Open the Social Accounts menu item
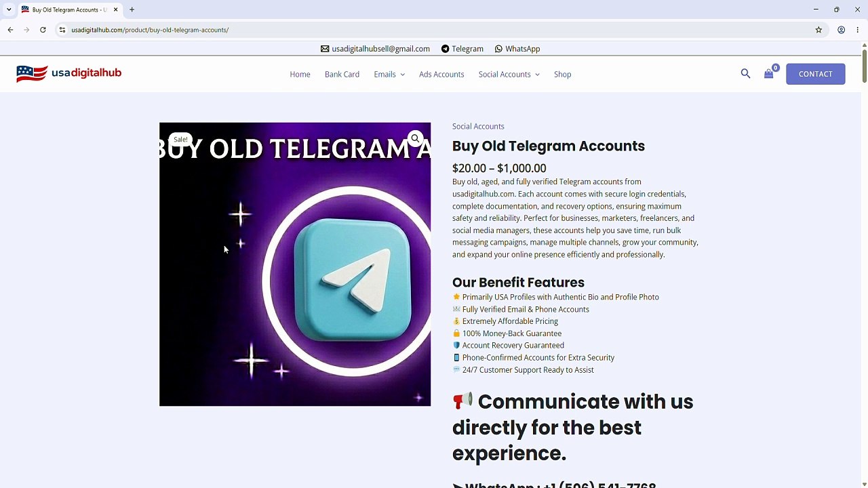Image resolution: width=868 pixels, height=488 pixels. (505, 75)
